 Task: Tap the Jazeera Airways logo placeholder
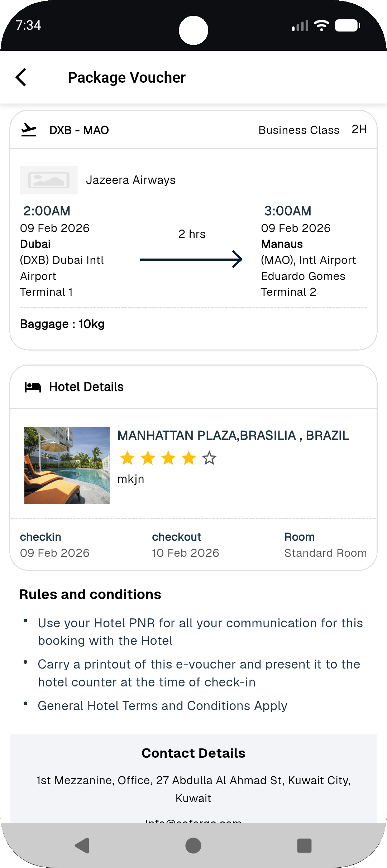pos(49,180)
